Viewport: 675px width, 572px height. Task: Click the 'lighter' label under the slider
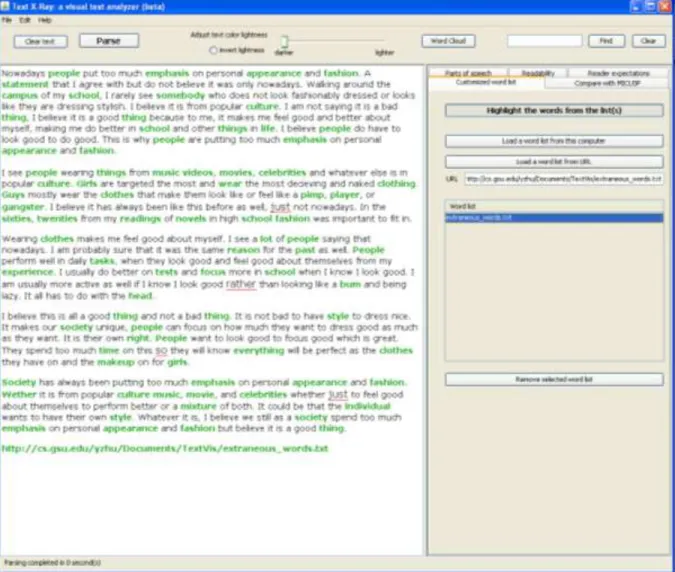pyautogui.click(x=384, y=53)
